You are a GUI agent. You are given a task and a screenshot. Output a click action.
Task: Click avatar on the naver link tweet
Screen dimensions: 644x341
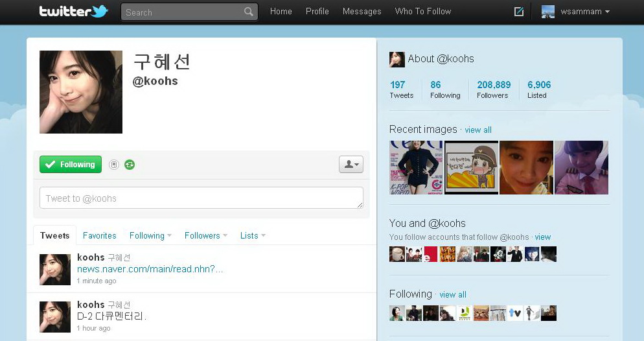(55, 270)
